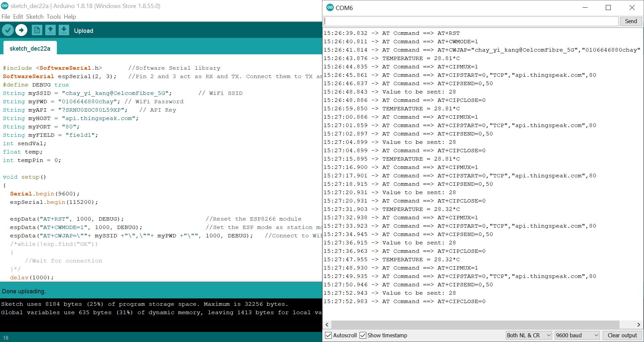Open a sketch with the Open icon

(x=50, y=30)
